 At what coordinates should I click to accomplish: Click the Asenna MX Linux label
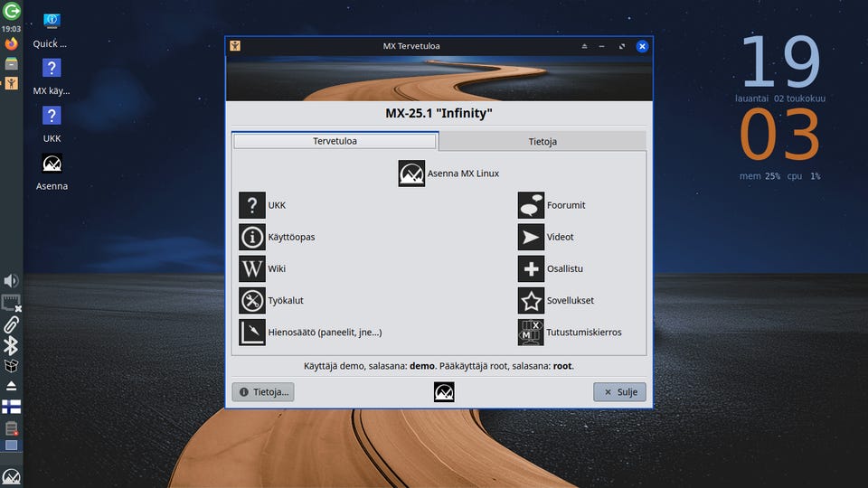point(463,174)
